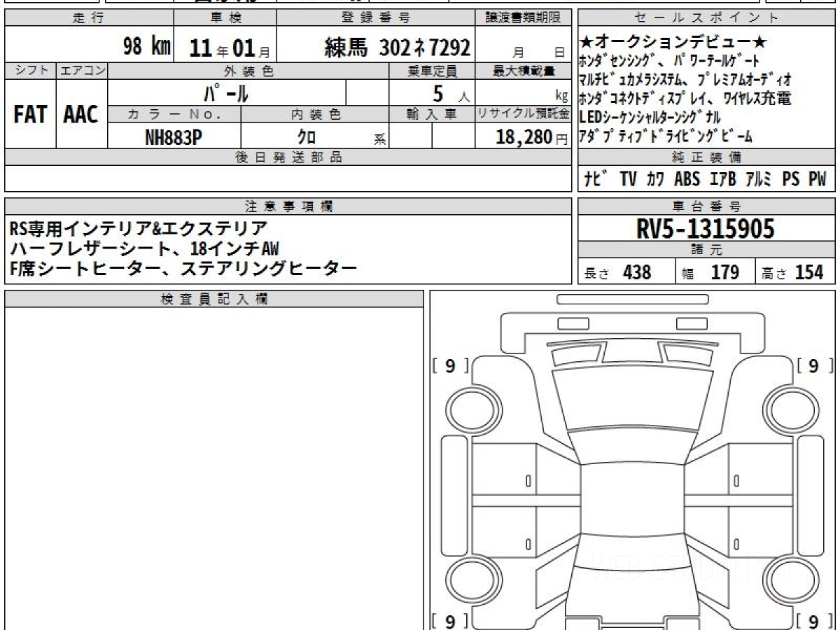Select the 18,280円 recycle fee
Viewport: 840px width, 630px height.
532,137
